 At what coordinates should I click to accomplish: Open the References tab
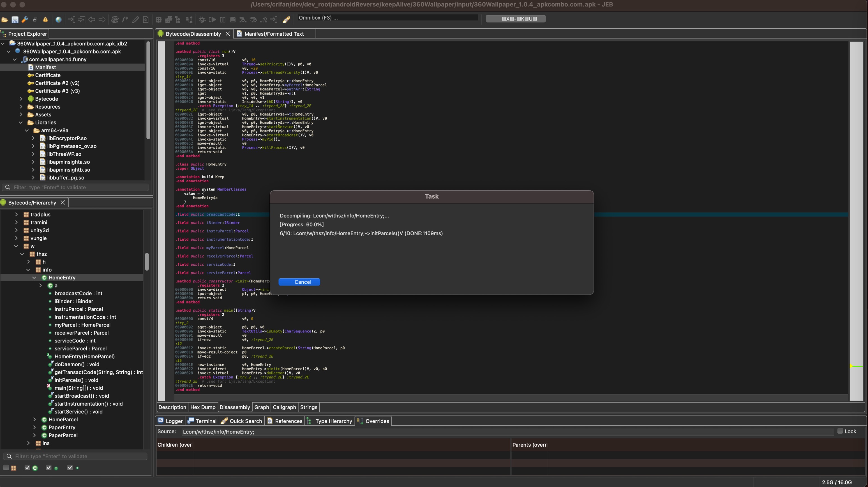(285, 421)
